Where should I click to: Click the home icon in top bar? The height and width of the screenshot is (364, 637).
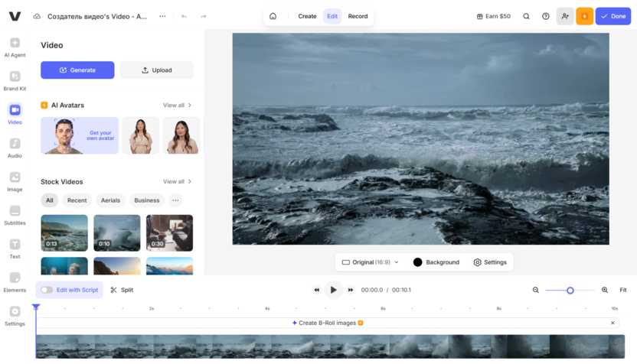point(273,16)
